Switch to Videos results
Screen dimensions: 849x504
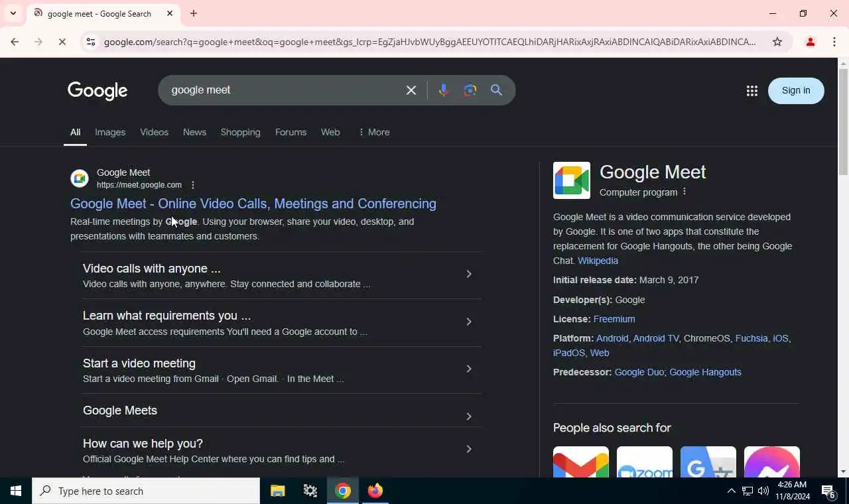tap(154, 132)
